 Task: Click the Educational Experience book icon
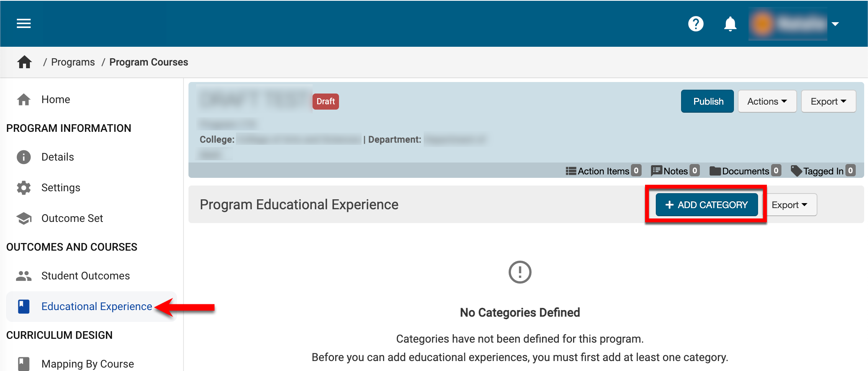pos(24,307)
